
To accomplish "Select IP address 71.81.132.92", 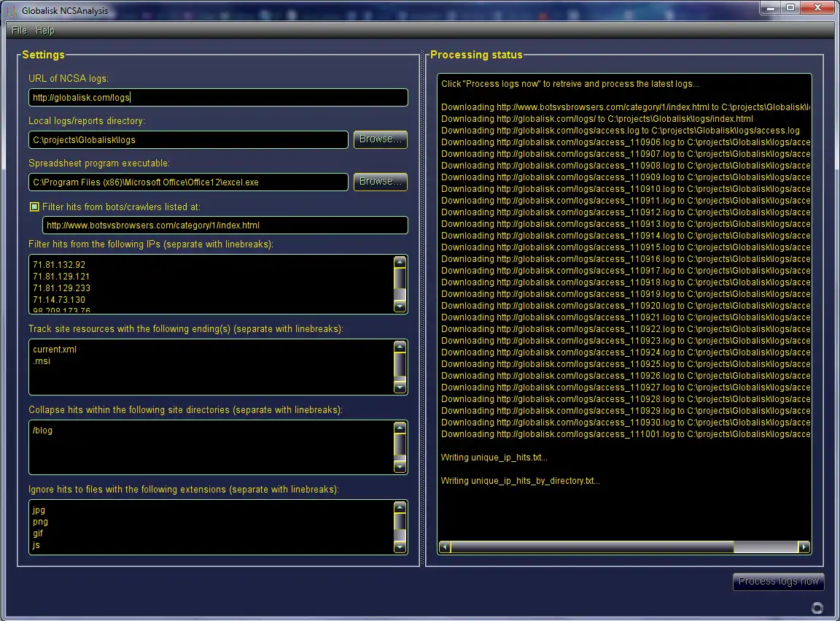I will point(59,265).
